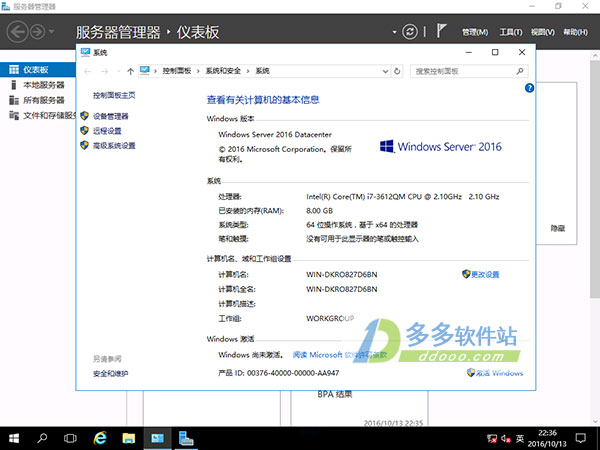Open taskbar search magnifier
Viewport: 600px width, 450px height.
point(42,438)
